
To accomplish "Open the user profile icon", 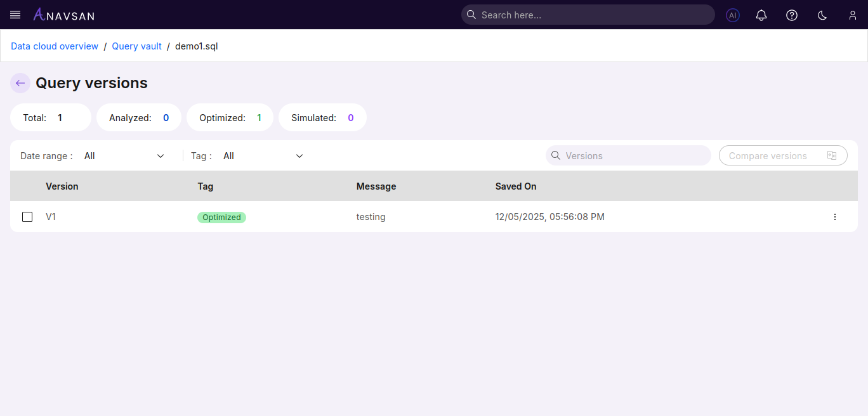I will click(x=852, y=15).
